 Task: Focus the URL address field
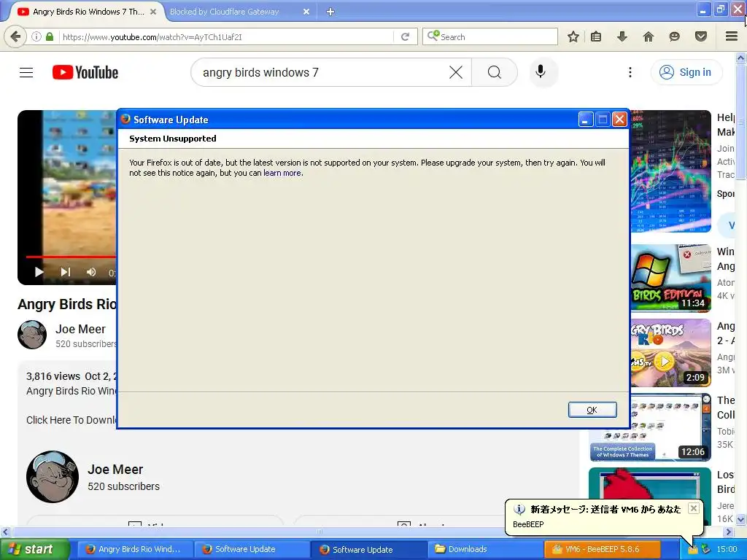coord(226,36)
